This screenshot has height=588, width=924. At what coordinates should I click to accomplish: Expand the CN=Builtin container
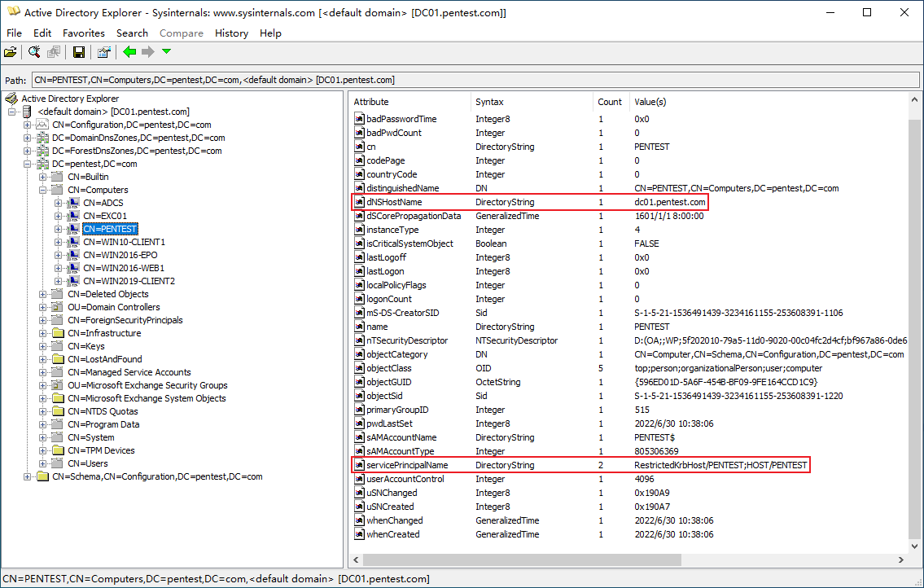pos(42,177)
